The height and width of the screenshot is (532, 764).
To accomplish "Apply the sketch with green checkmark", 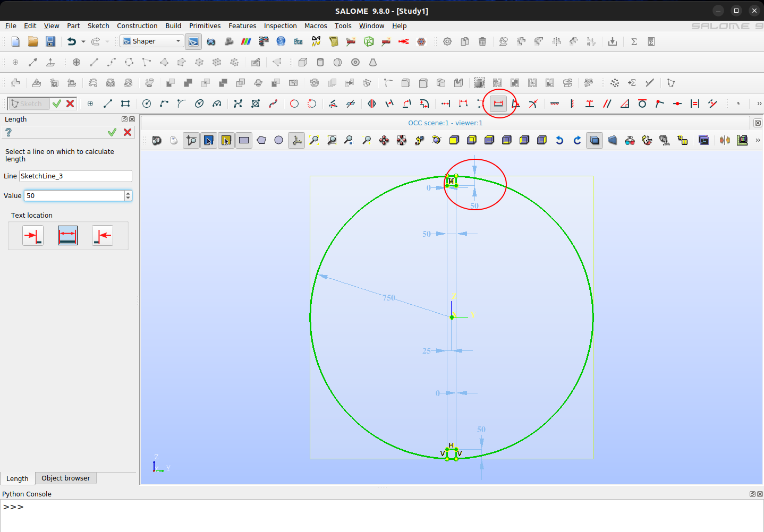I will (x=57, y=104).
